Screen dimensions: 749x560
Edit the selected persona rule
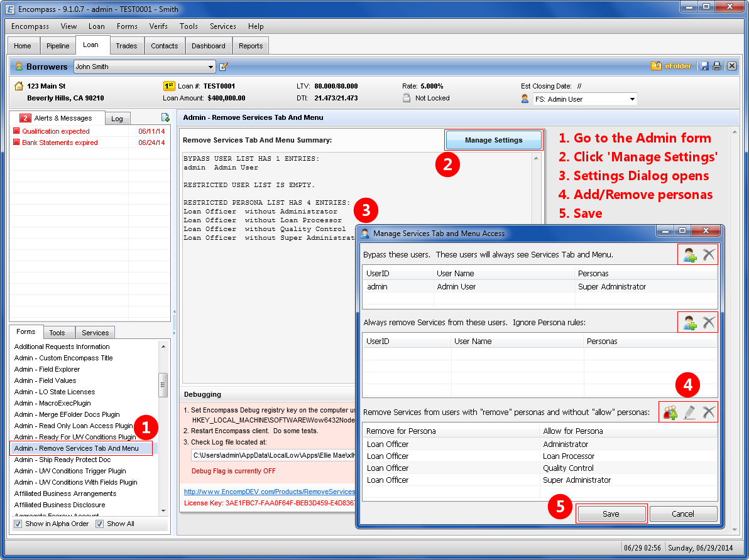(689, 412)
